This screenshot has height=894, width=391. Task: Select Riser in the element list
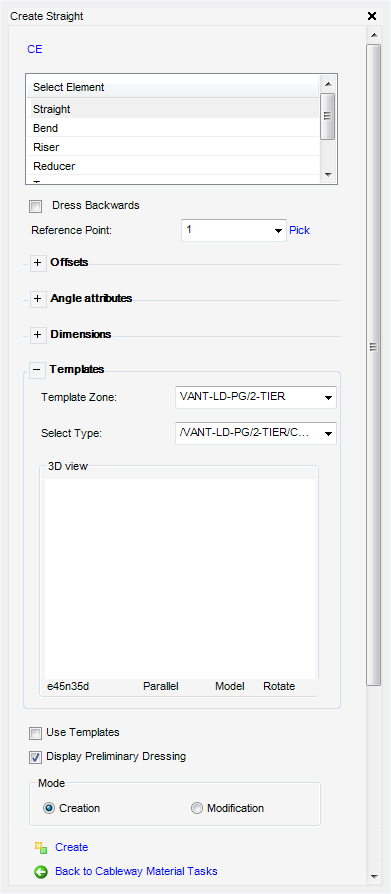point(172,147)
